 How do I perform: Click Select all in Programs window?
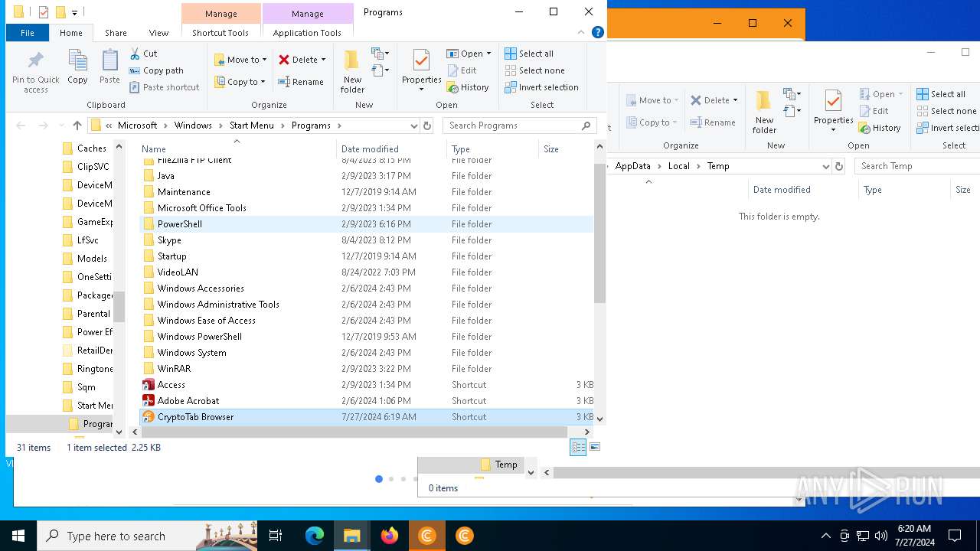tap(529, 54)
